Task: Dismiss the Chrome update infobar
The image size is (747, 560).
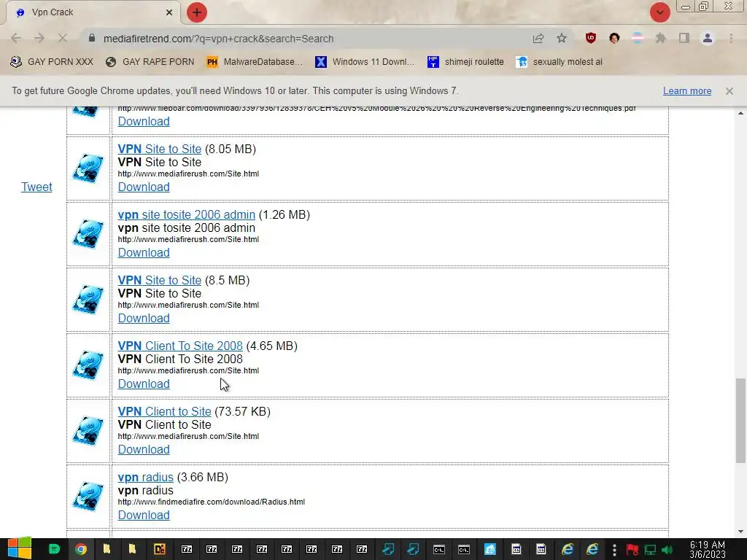Action: (x=729, y=90)
